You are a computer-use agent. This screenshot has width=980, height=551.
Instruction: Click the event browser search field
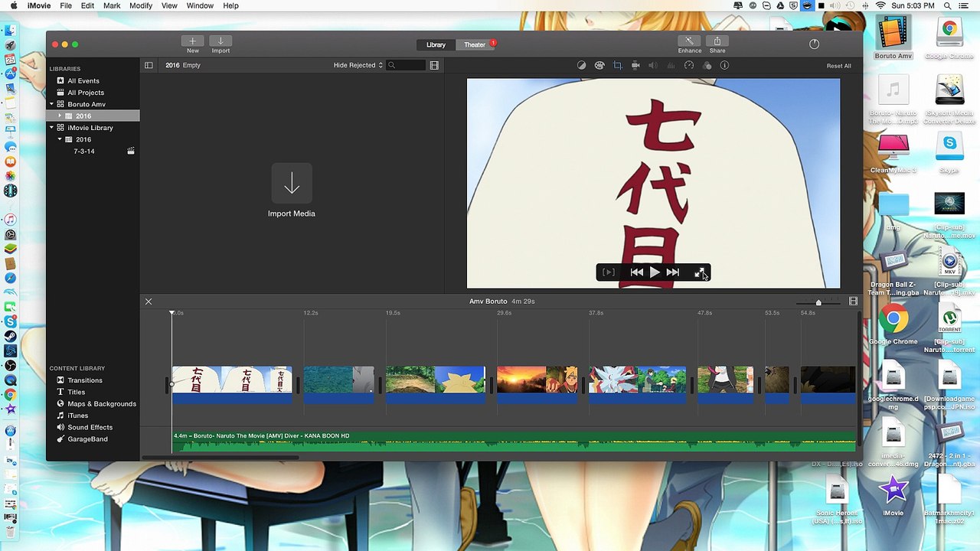tap(407, 66)
